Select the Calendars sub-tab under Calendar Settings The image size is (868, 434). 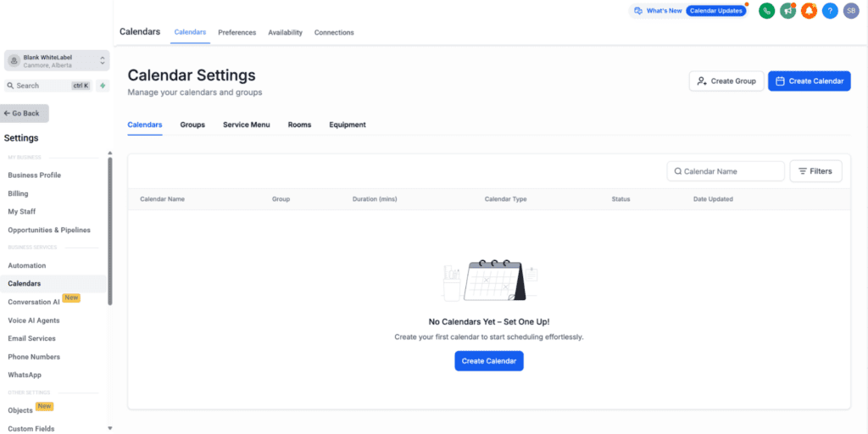145,125
